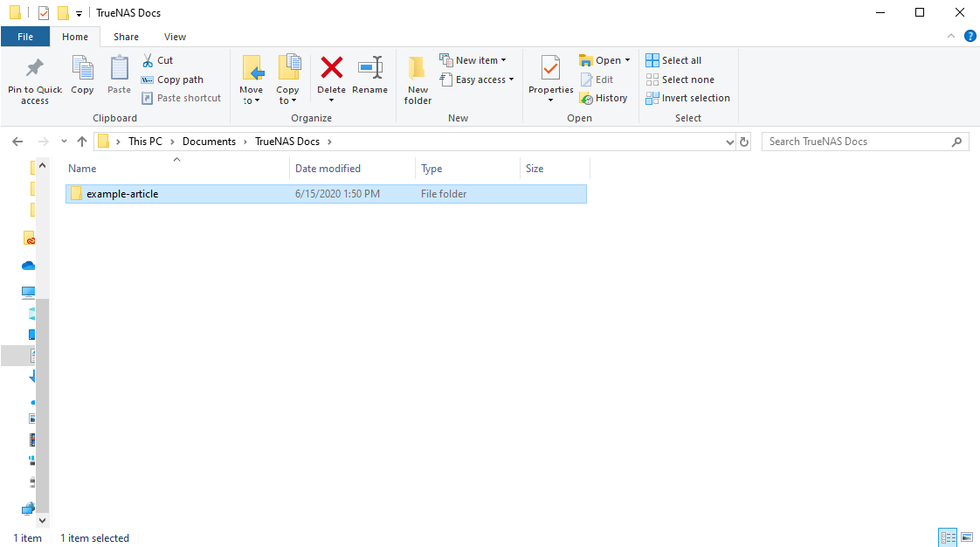Expand the Open button's dropdown arrow
Viewport: 980px width, 547px height.
pyautogui.click(x=627, y=60)
